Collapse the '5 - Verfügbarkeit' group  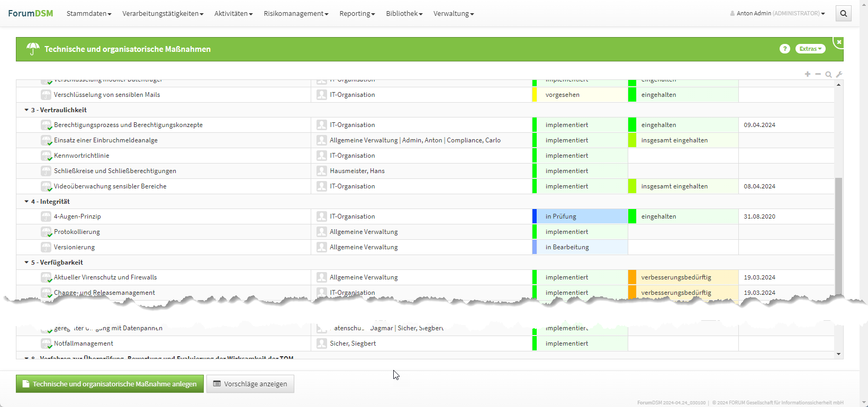click(x=26, y=263)
